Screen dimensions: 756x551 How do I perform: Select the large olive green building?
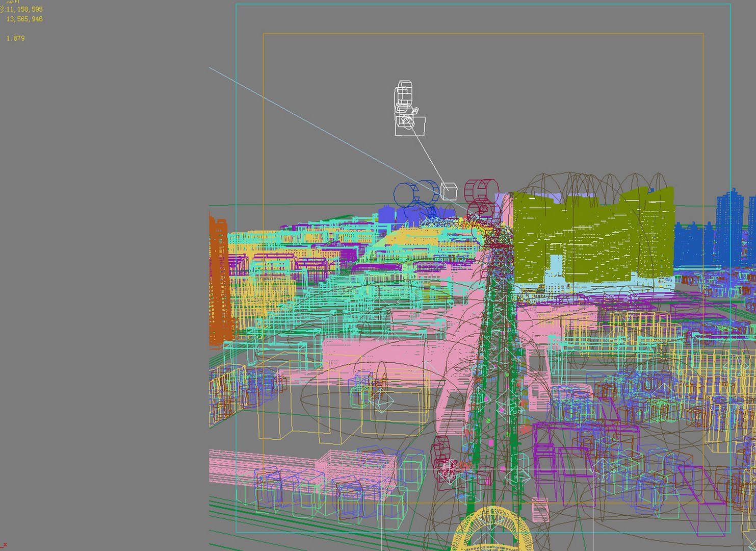[593, 235]
